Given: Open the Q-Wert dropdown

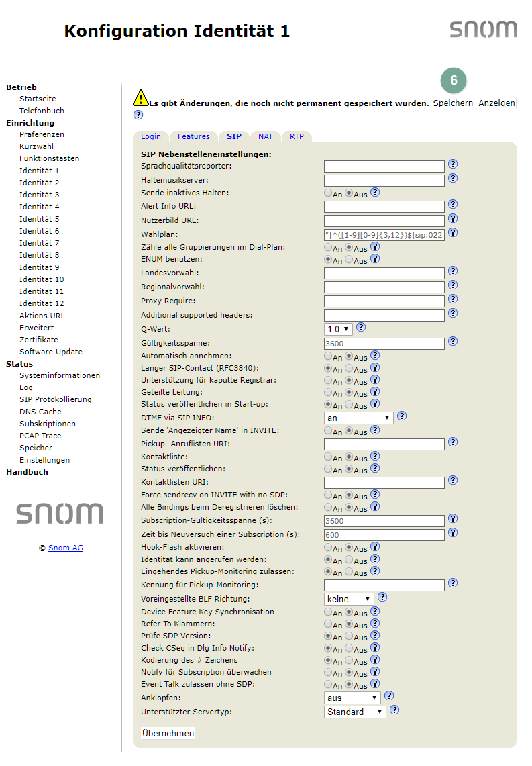Looking at the screenshot, I should tap(338, 329).
